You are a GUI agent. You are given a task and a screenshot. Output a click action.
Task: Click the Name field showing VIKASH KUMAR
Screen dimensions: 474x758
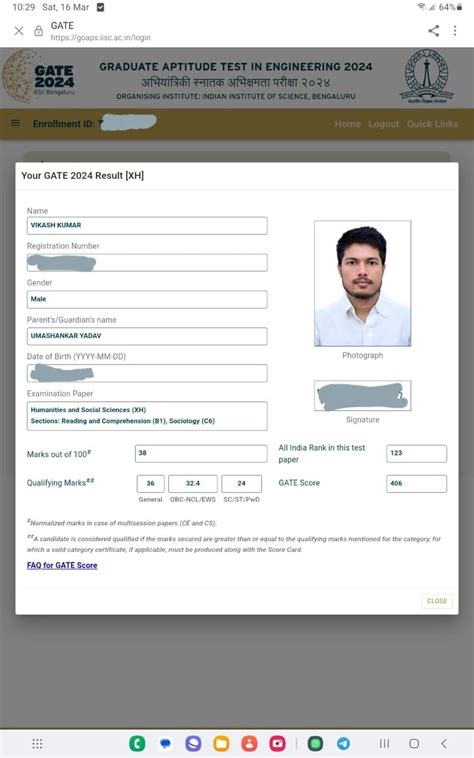[147, 225]
